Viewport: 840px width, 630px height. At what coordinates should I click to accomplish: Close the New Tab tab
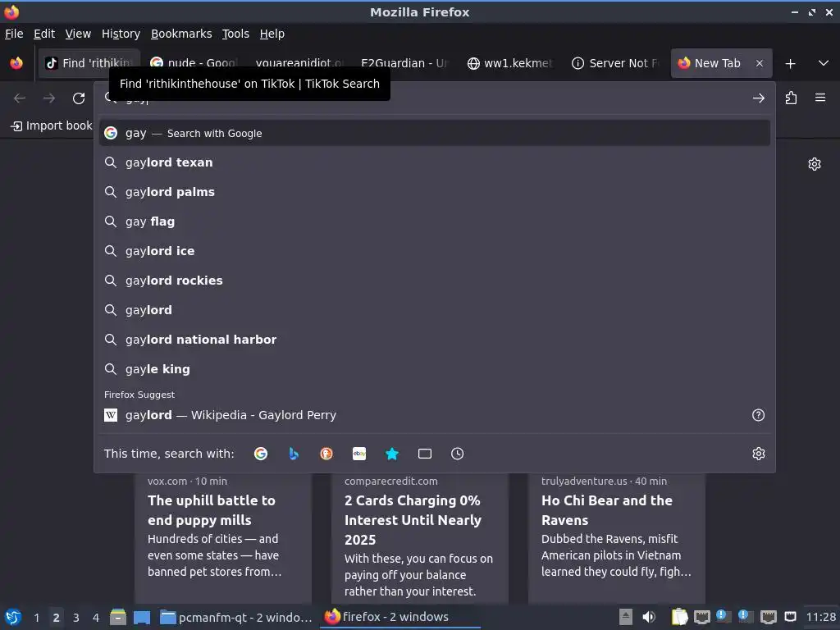click(759, 63)
